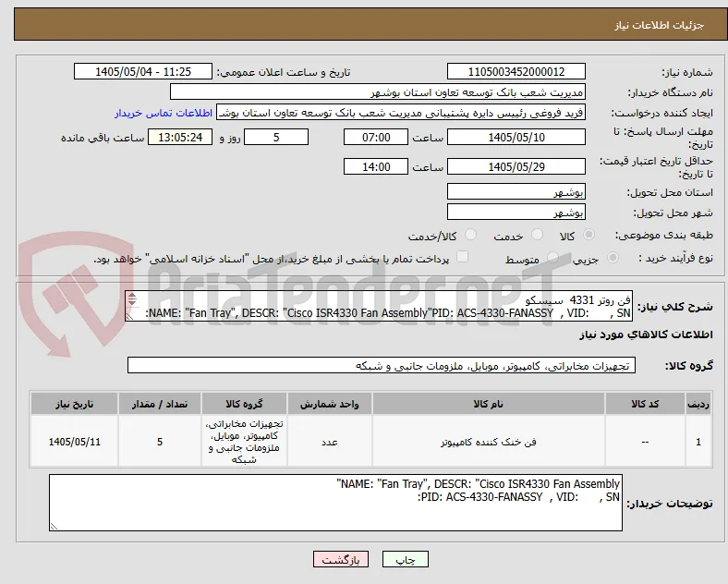Click the شرح کلی نیاز scroll arrows

132,299
